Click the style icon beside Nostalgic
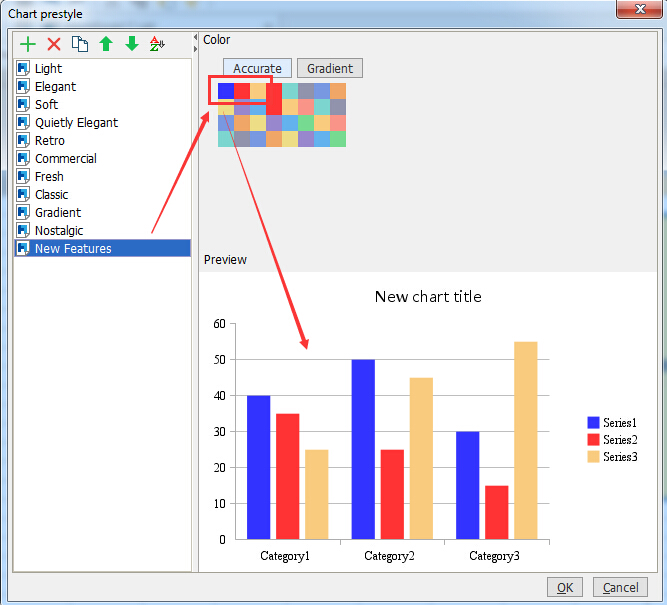This screenshot has height=605, width=667. [23, 230]
